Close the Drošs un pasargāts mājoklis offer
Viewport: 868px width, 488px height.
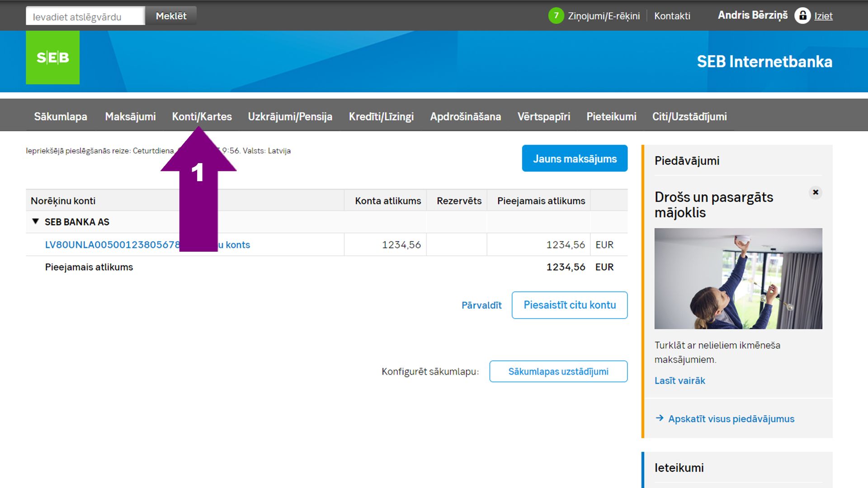(x=816, y=192)
